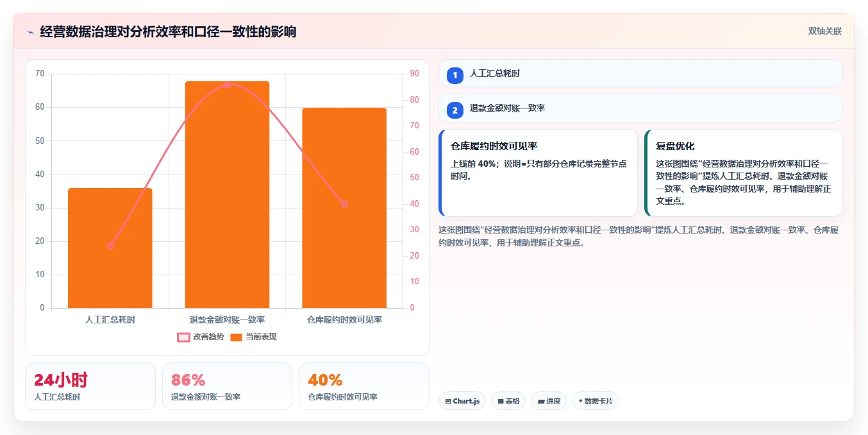Open the 仓库履约时效可见率 info card
Screen dimensions: 868x435
[x=538, y=173]
